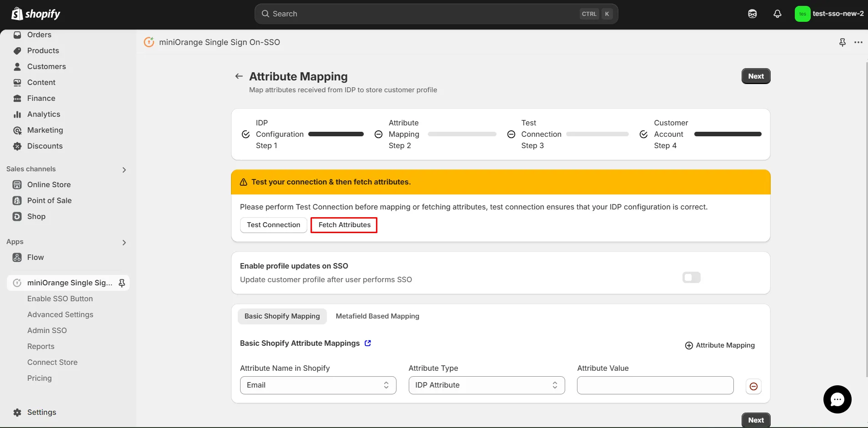Open Products tag icon

click(17, 50)
